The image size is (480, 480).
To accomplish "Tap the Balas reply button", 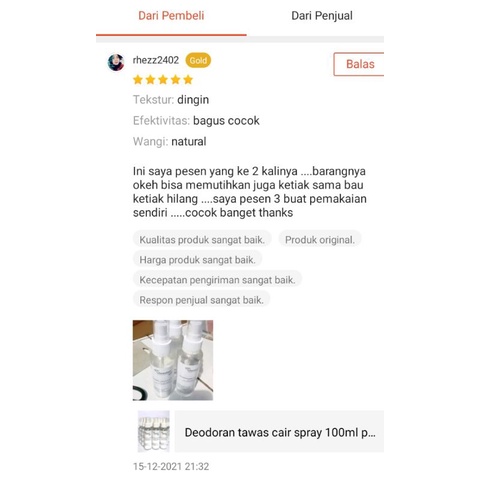I will tap(359, 64).
